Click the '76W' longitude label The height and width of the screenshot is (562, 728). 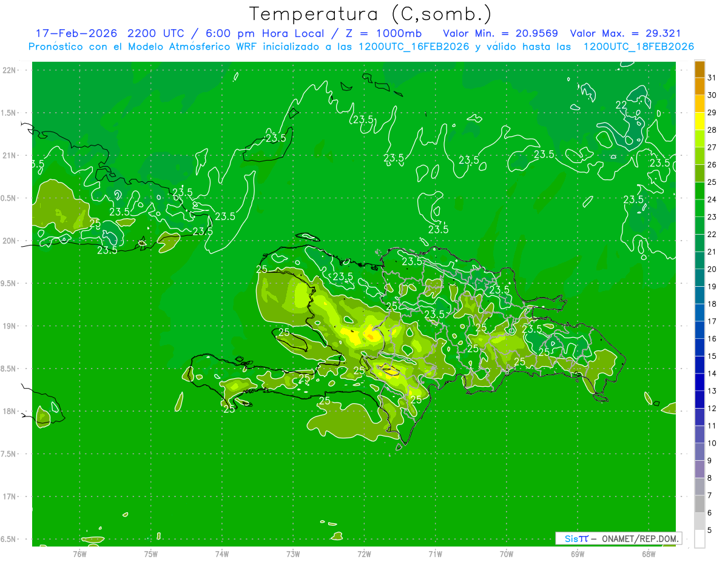click(x=79, y=554)
